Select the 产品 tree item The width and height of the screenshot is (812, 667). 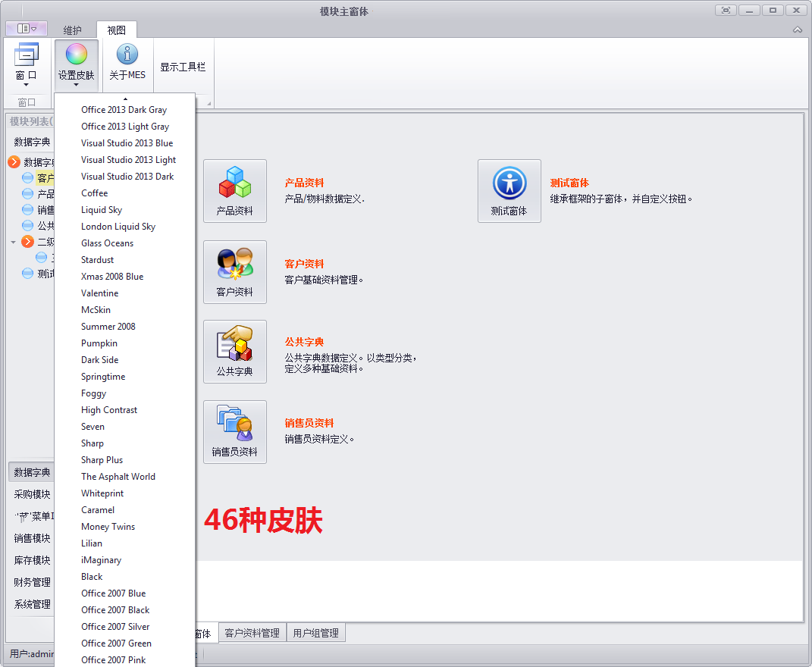[45, 194]
